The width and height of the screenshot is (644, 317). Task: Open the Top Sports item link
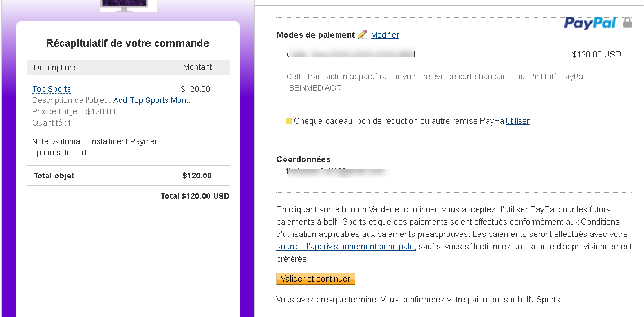(x=51, y=89)
